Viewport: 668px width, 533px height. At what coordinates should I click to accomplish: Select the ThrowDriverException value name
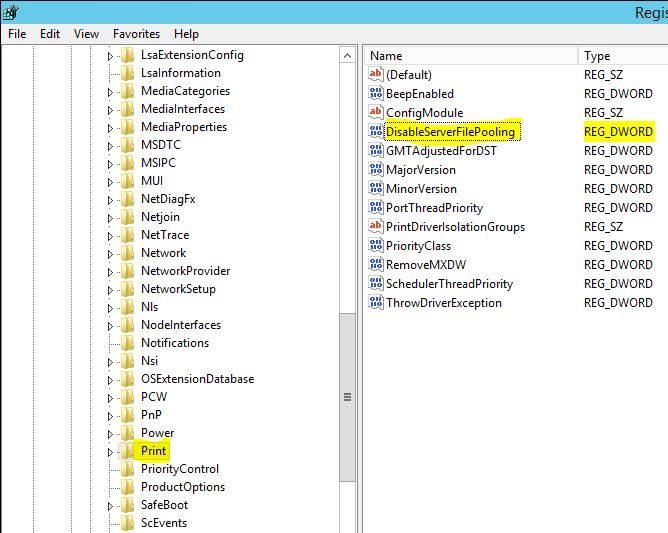tap(443, 303)
